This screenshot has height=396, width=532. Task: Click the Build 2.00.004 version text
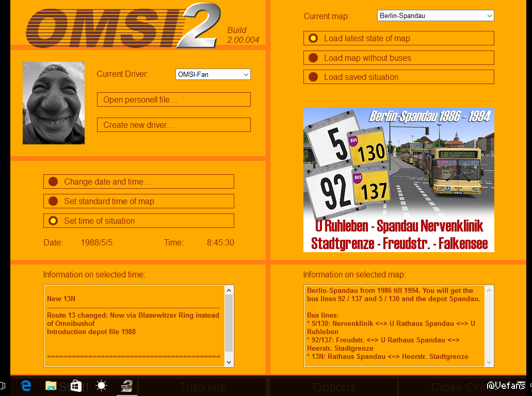243,35
